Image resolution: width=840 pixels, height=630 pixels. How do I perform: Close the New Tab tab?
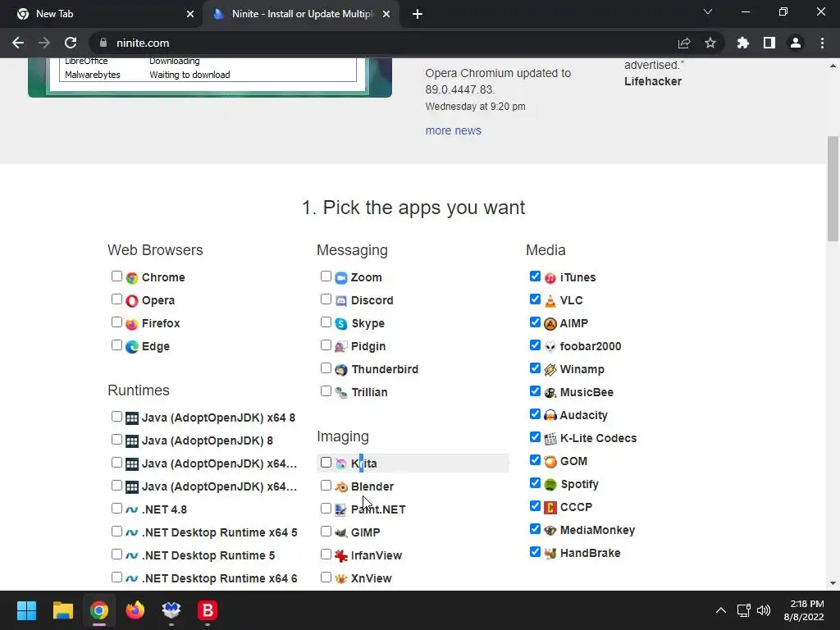(x=190, y=14)
